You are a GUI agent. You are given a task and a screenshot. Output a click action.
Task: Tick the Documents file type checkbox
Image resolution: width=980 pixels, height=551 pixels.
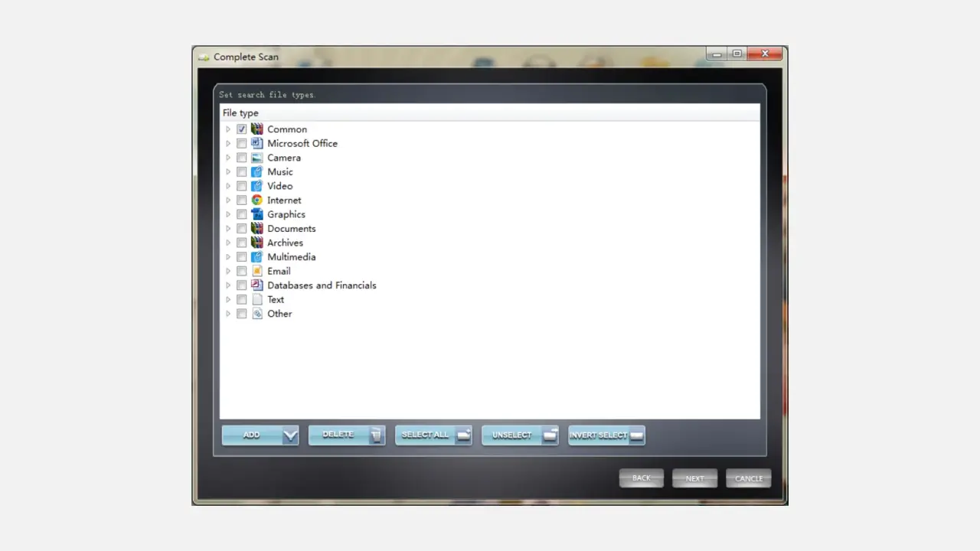coord(242,229)
